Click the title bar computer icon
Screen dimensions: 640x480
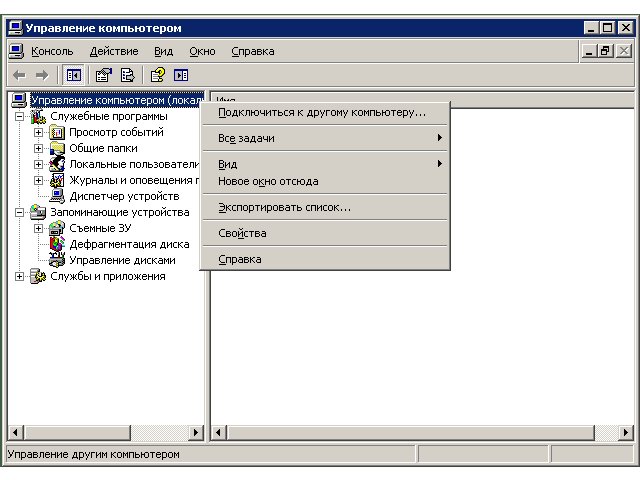pos(16,28)
